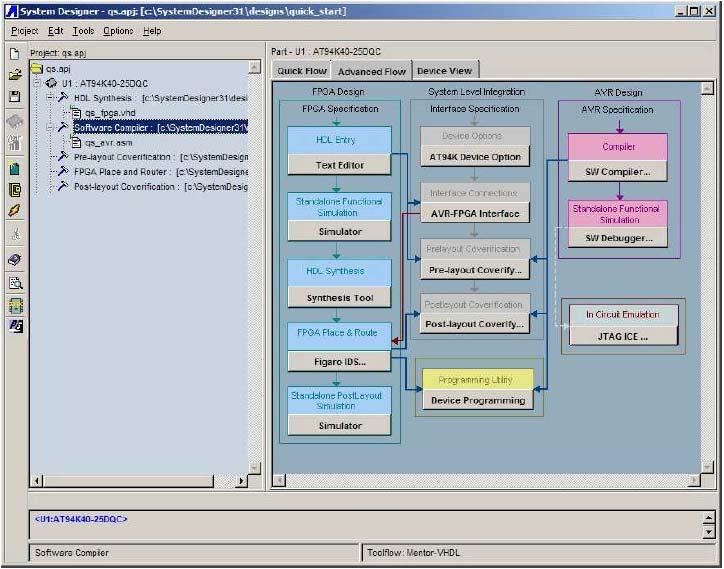Click the magnifier search icon in the sidebar
This screenshot has height=569, width=724.
(x=15, y=283)
